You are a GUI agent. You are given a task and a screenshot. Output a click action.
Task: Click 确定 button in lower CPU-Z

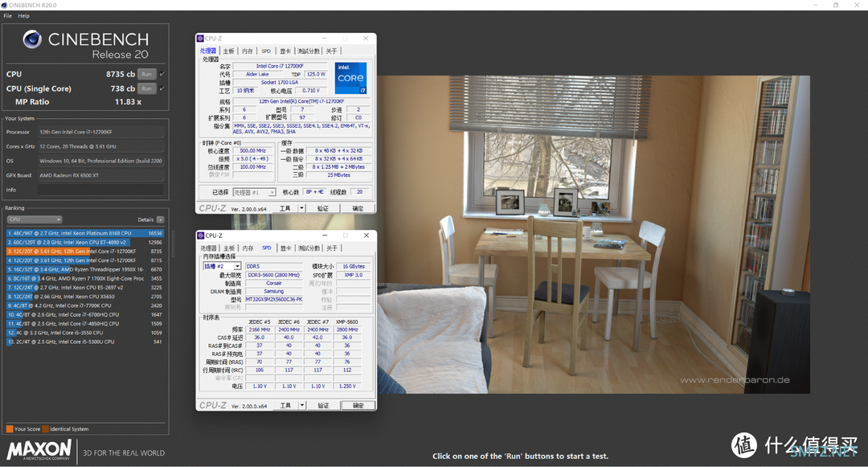(358, 406)
